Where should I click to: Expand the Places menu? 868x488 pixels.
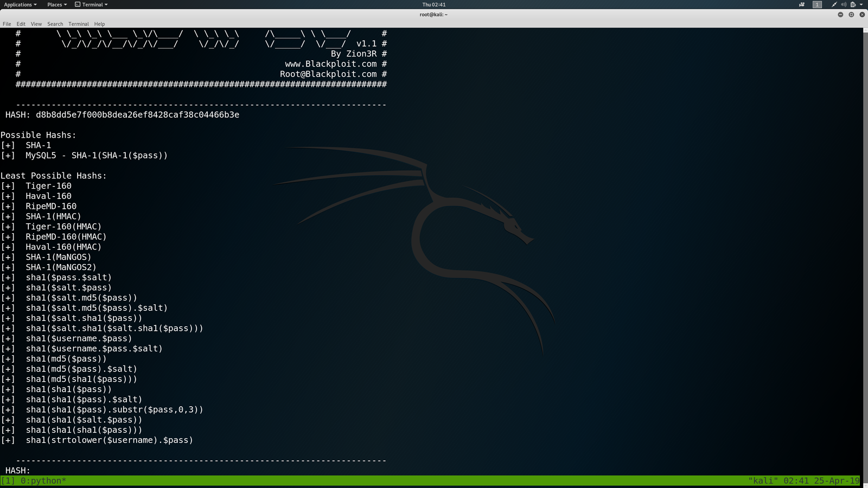[56, 4]
